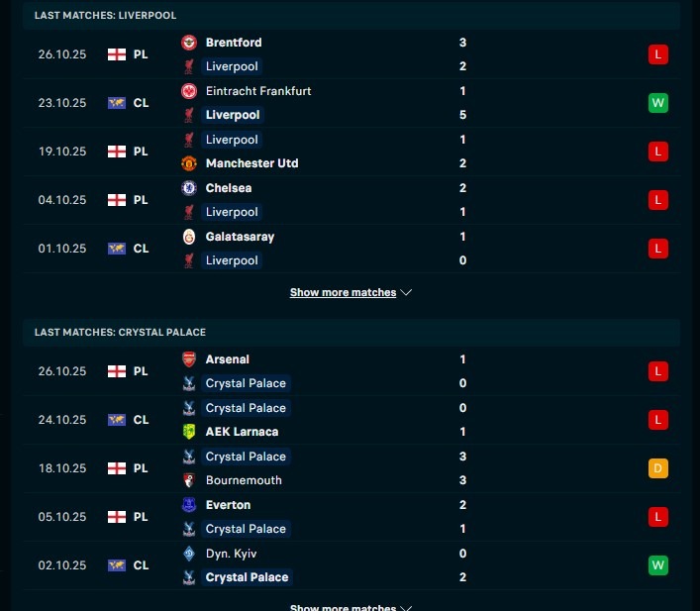The height and width of the screenshot is (611, 700).
Task: Expand Show more matches under Liverpool
Action: pos(350,293)
